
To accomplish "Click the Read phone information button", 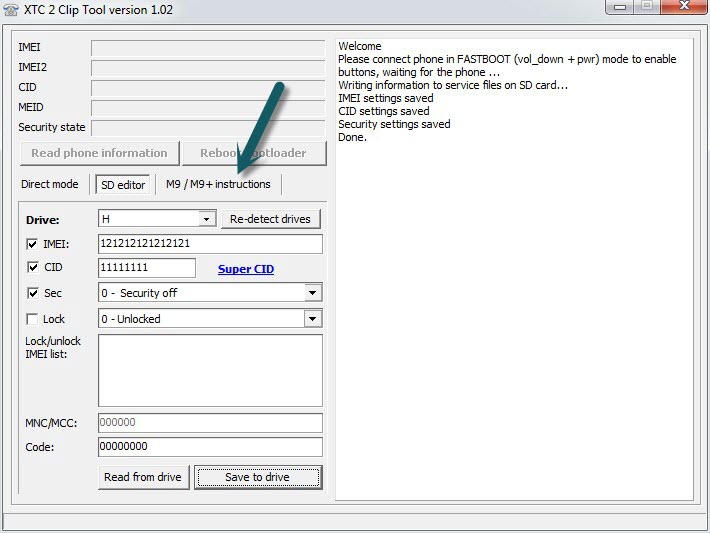I will pos(100,153).
